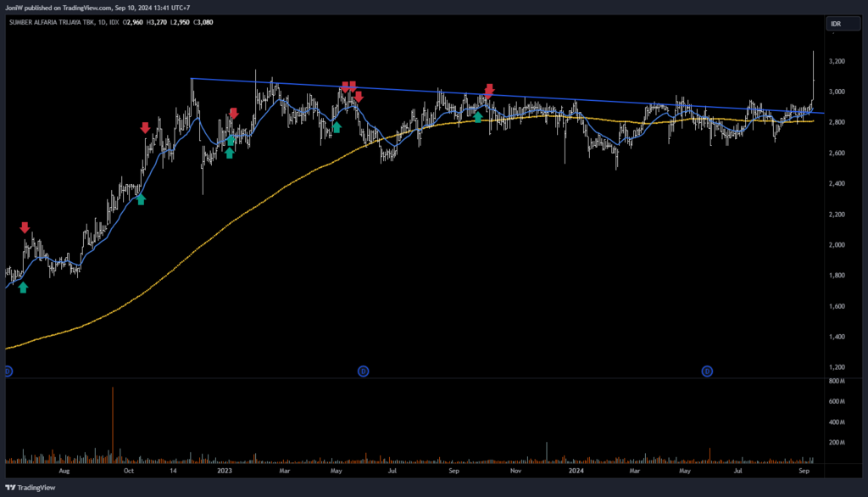The width and height of the screenshot is (868, 497).
Task: Click the 2023 label on the time axis
Action: pos(225,468)
